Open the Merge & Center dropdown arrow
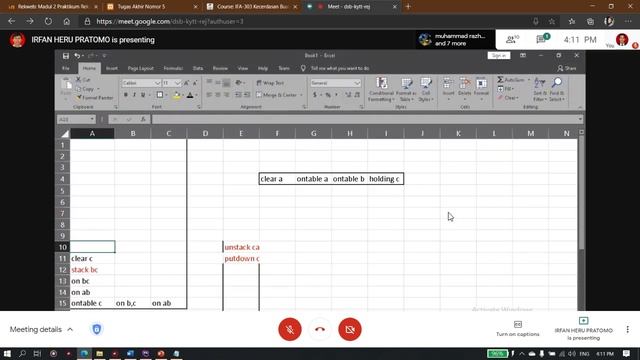This screenshot has height=360, width=640. click(302, 95)
